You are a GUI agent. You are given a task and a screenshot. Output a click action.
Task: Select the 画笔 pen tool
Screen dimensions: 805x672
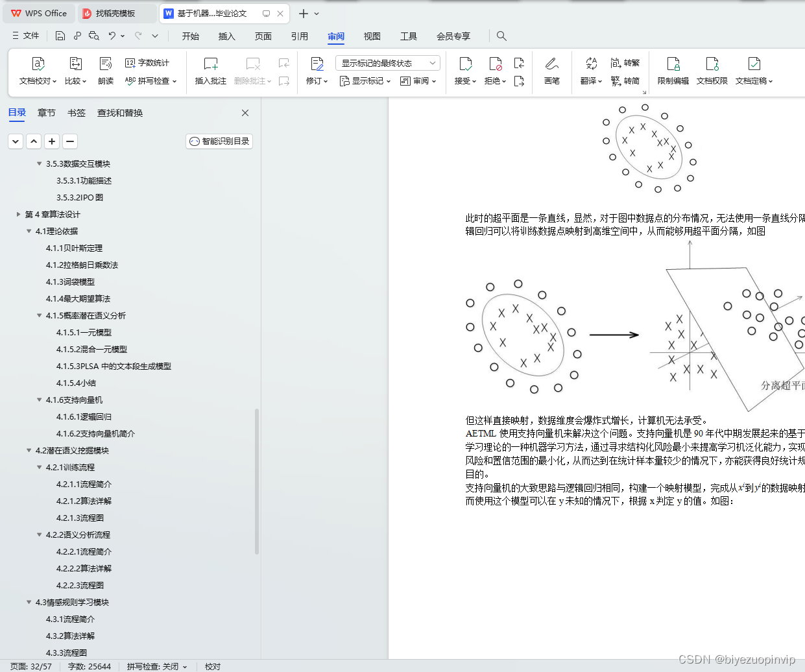tap(552, 64)
